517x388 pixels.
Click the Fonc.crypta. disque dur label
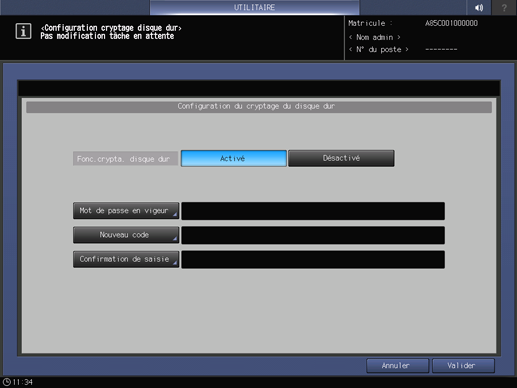point(125,159)
